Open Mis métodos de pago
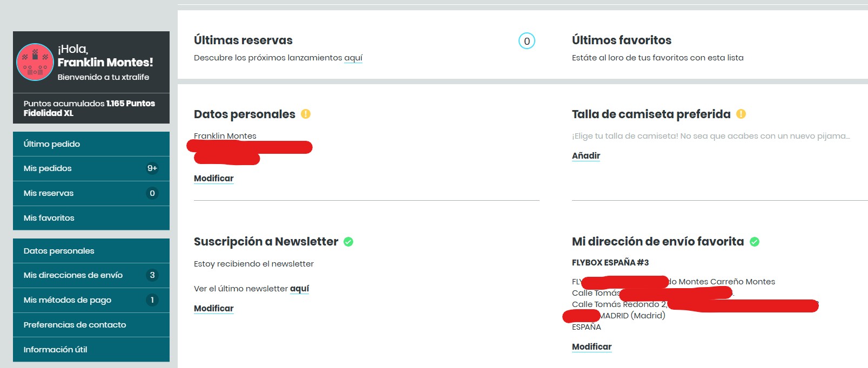This screenshot has width=868, height=368. 68,300
